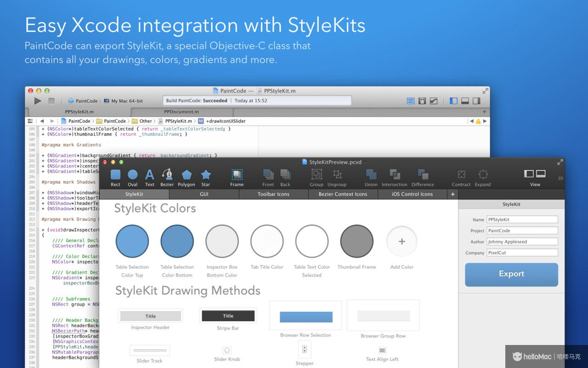Screen dimensions: 588x368
Task: Open Bezier Context Icons tab
Action: click(x=343, y=194)
